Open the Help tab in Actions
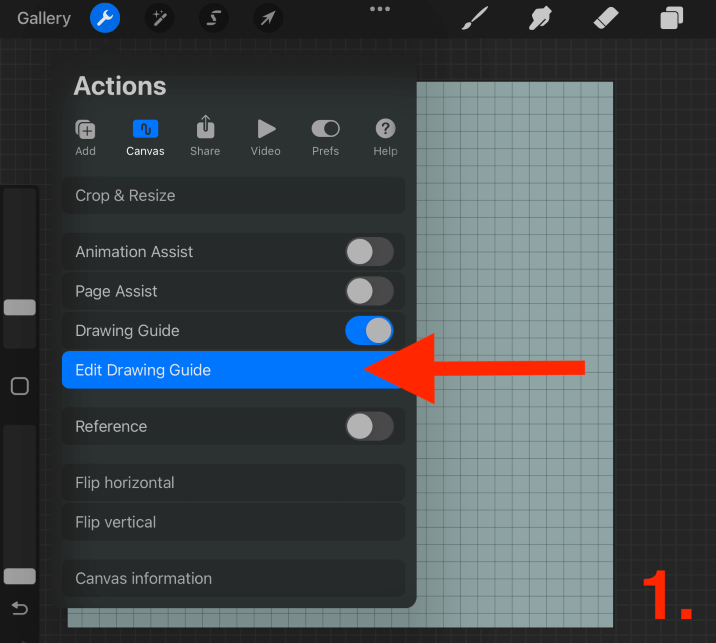Viewport: 716px width, 643px height. 385,137
